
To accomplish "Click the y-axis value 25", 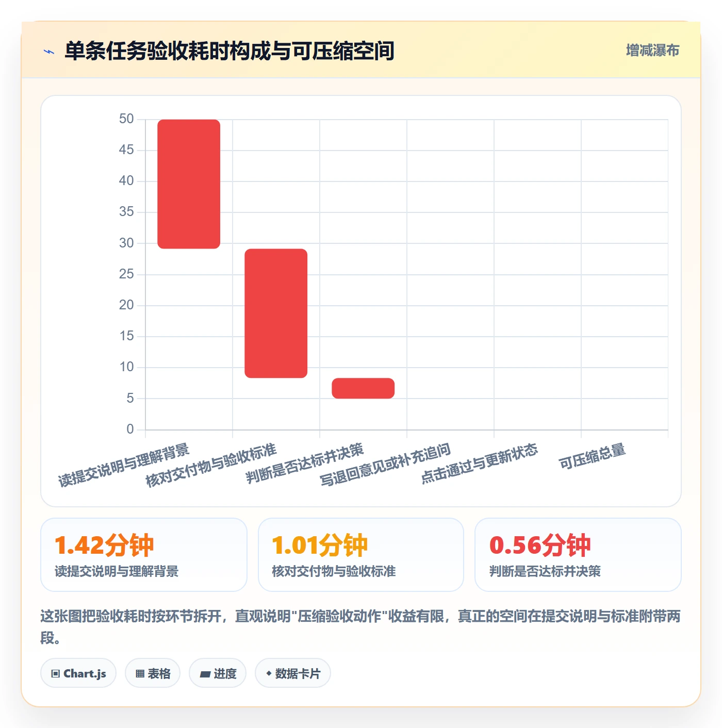I will pyautogui.click(x=126, y=274).
